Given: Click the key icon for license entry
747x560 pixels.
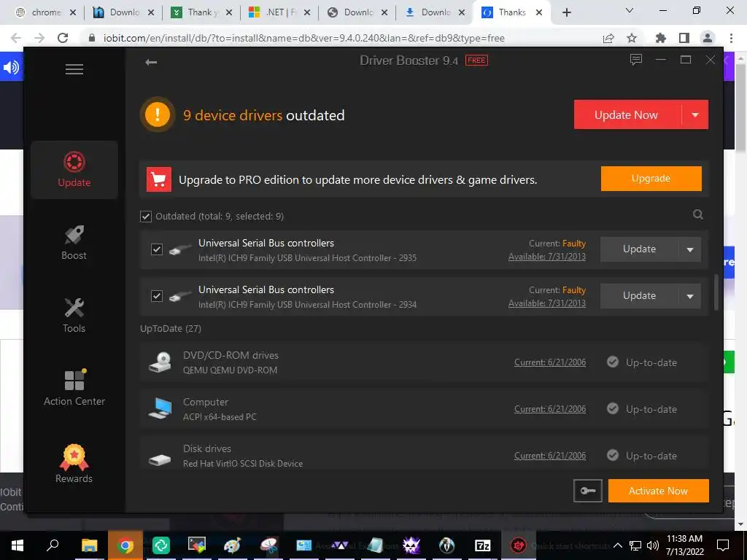Looking at the screenshot, I should [x=588, y=491].
